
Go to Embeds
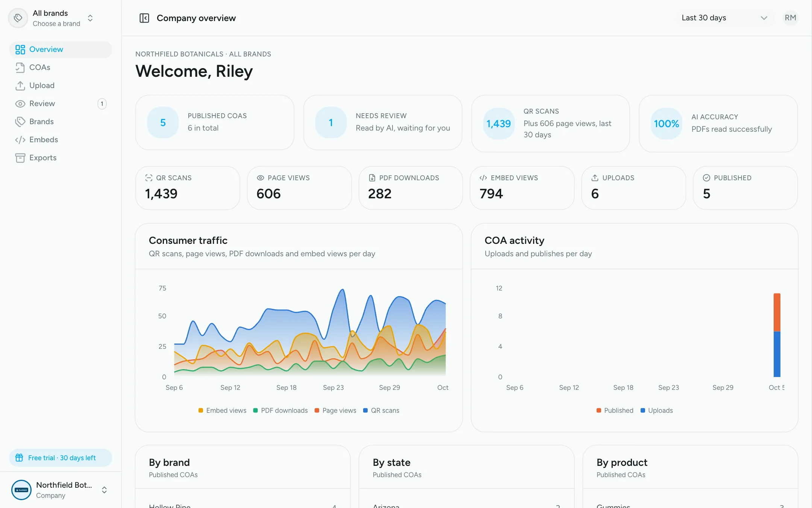61,140
